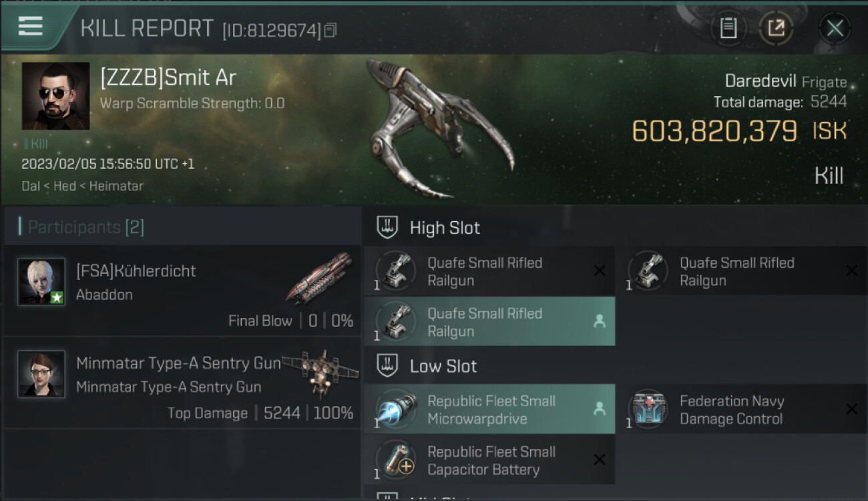Select the High Slot header icon
Screen dimensions: 868x501
pyautogui.click(x=387, y=227)
